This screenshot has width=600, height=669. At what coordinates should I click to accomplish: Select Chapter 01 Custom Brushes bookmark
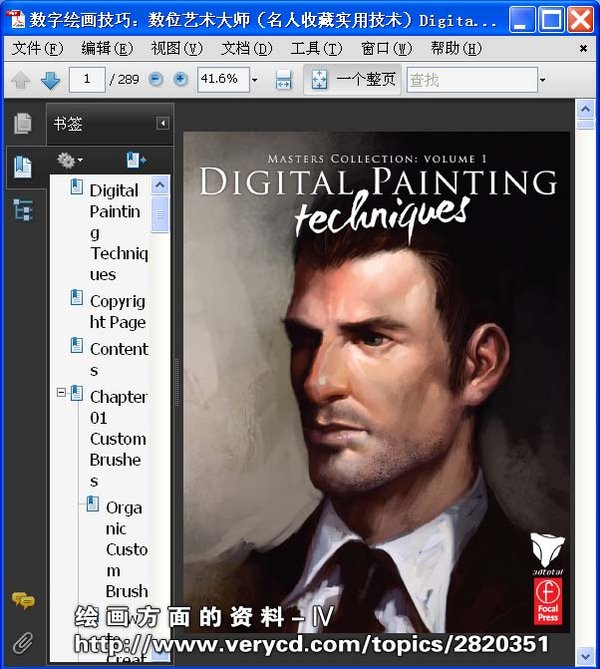point(118,439)
